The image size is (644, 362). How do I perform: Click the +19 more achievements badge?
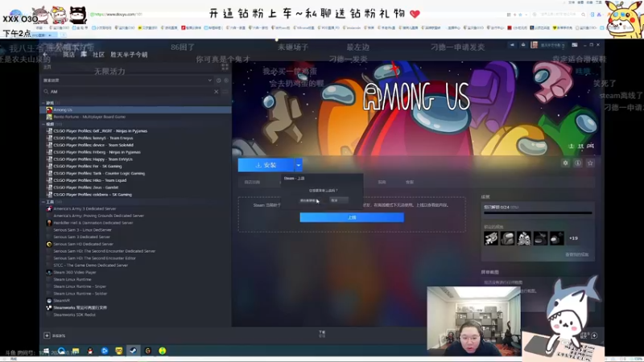click(x=573, y=238)
